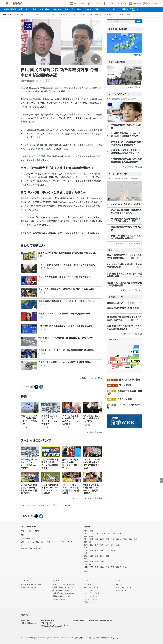Open 詳細を見る under the weather map
This screenshot has width=163, height=644.
pyautogui.click(x=137, y=55)
